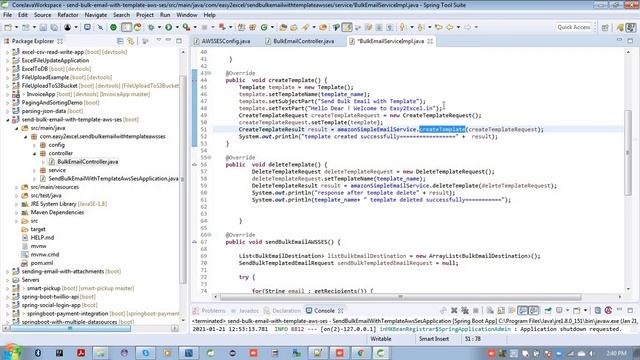This screenshot has height=360, width=640.
Task: Click the New file toolbar icon
Action: [8, 27]
